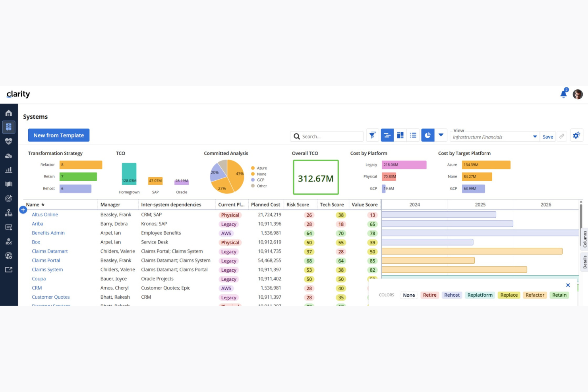Open the roadmap sidebar icon
The height and width of the screenshot is (392, 588).
coord(9,184)
